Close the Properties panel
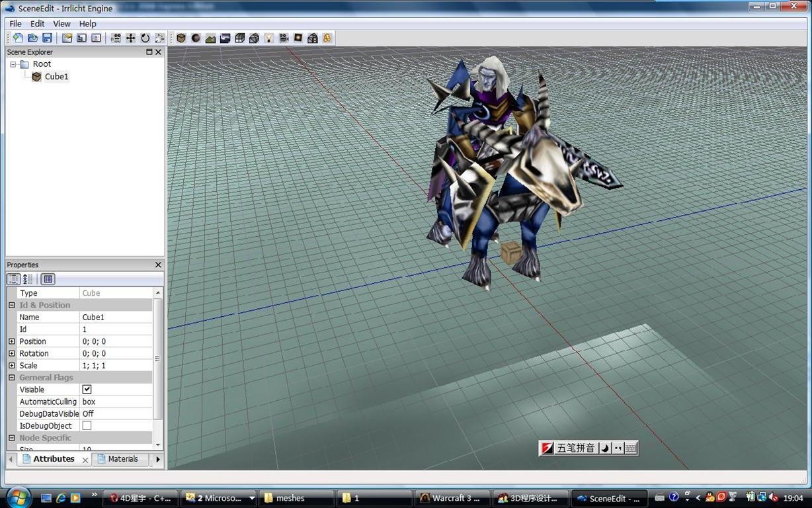 [158, 265]
